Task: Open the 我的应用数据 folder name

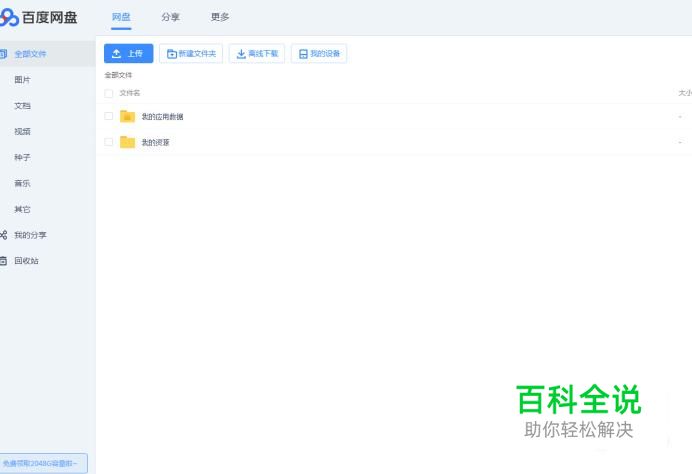Action: [162, 117]
